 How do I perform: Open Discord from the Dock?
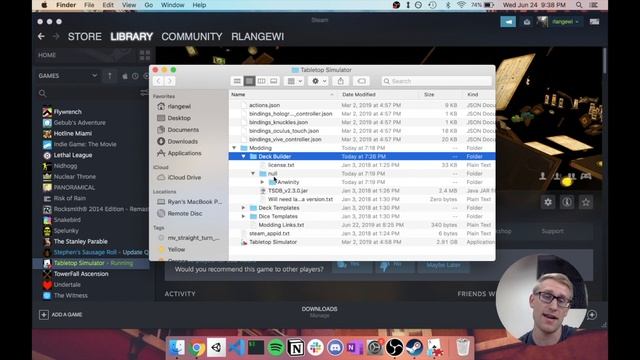tap(335, 348)
